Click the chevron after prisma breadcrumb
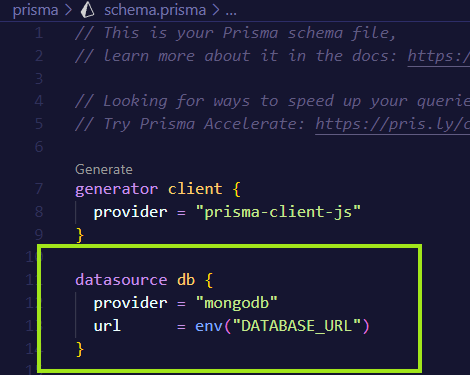 pyautogui.click(x=68, y=10)
